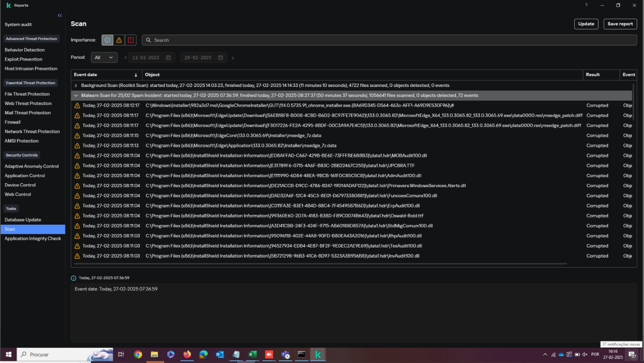Toggle warning importance filter
Viewport: 644px width, 363px height.
tap(119, 40)
